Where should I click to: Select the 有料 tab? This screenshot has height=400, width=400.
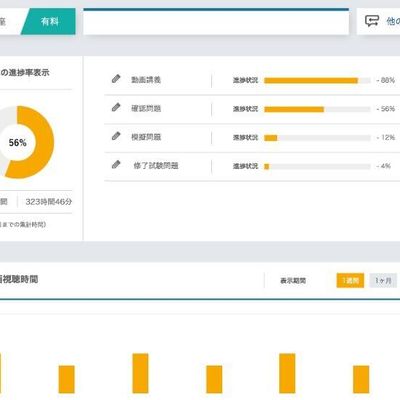(x=50, y=22)
